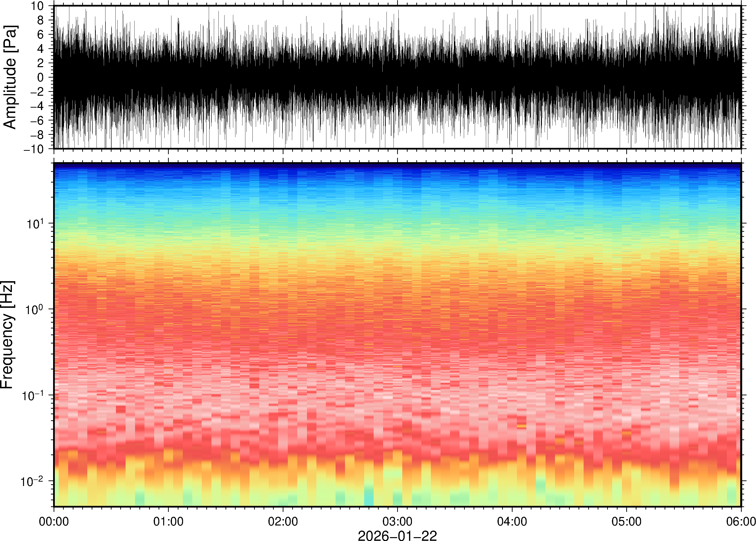Click the 2026-01-22 date label
The width and height of the screenshot is (756, 541).
397,535
